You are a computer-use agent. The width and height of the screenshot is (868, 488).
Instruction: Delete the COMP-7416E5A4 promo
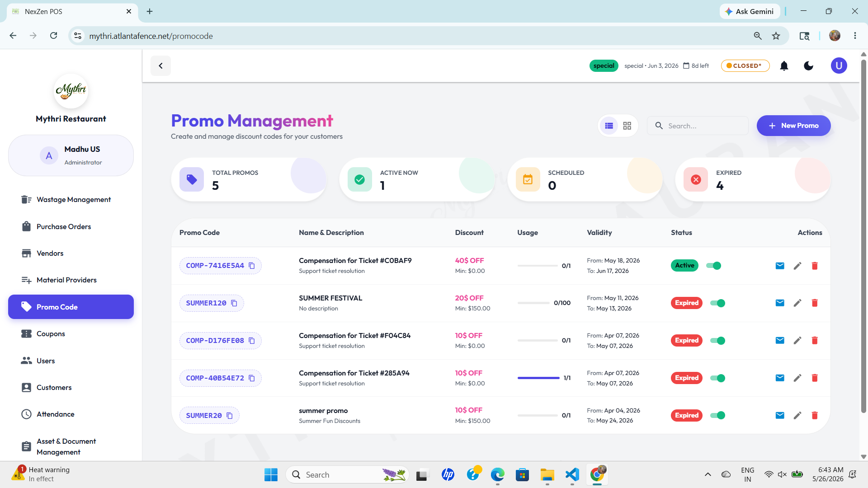[x=815, y=266]
